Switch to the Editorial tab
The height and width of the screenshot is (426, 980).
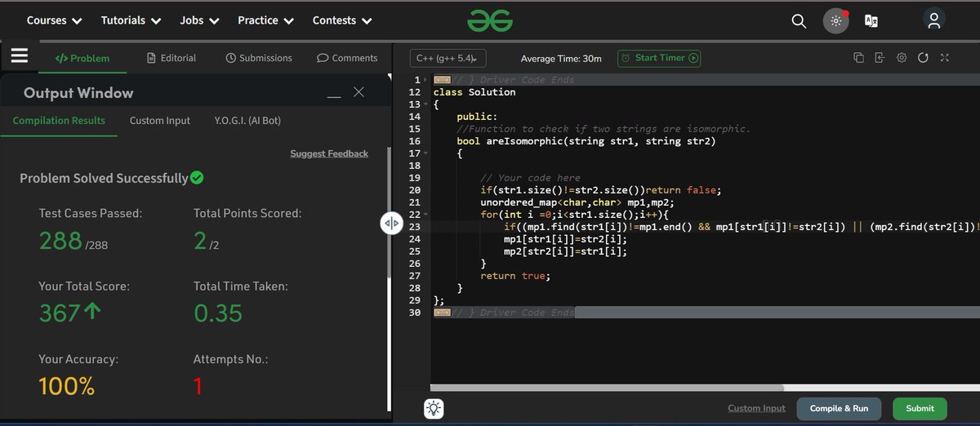tap(171, 58)
